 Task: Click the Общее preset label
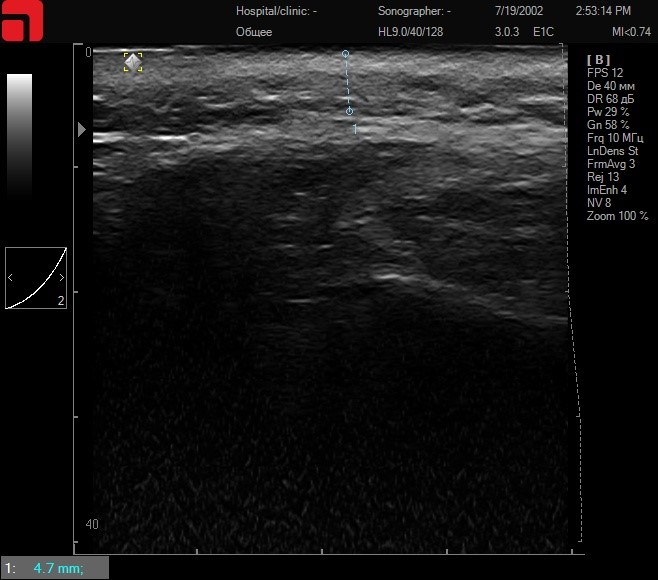point(253,32)
